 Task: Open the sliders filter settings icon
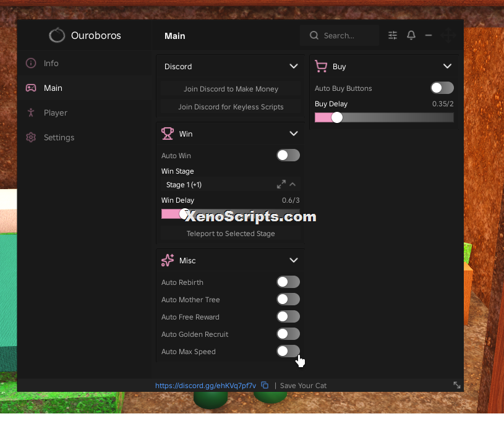tap(393, 35)
